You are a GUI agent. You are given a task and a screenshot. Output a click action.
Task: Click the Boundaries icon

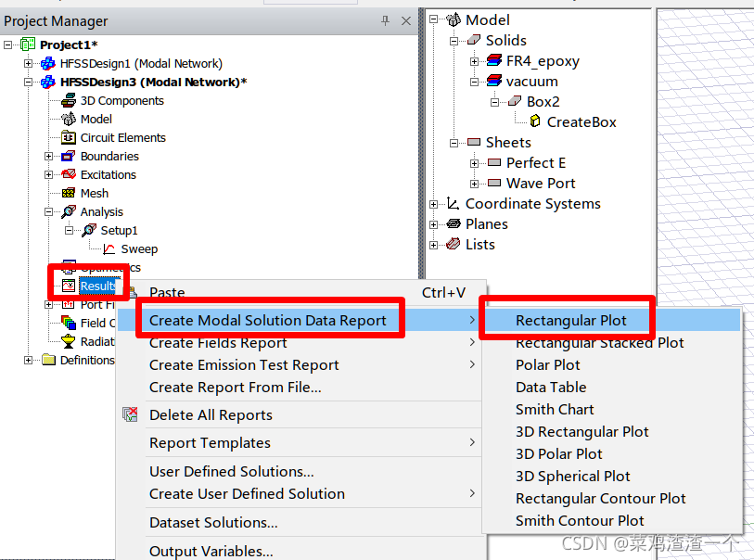click(x=69, y=156)
